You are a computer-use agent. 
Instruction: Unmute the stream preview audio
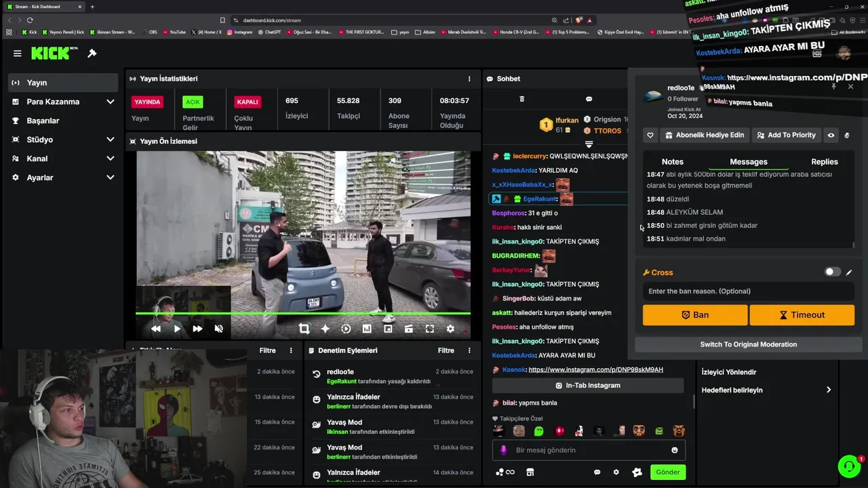218,329
